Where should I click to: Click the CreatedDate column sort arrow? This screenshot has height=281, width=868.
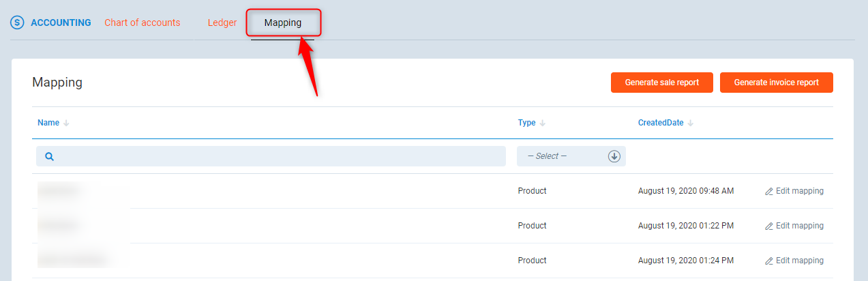point(691,123)
